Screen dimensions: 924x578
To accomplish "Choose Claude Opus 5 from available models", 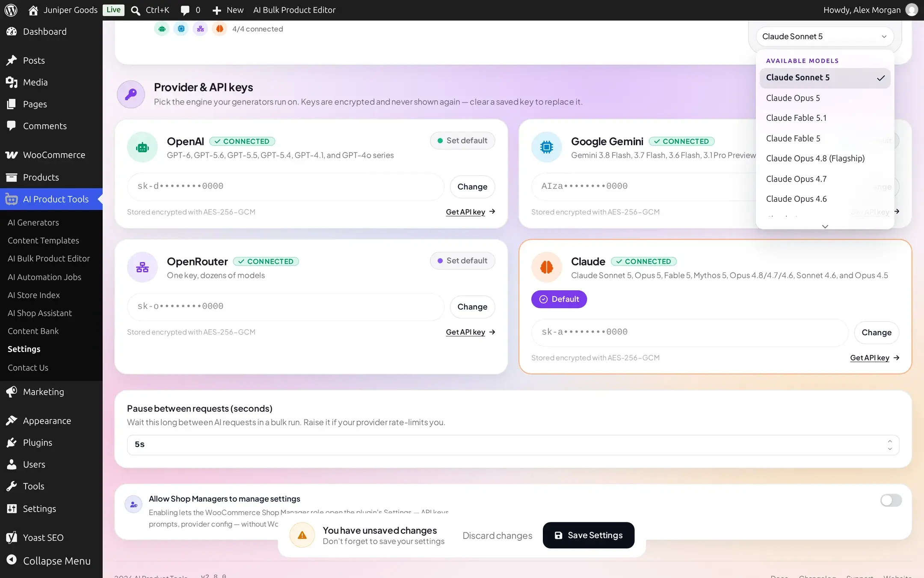I will tap(825, 98).
